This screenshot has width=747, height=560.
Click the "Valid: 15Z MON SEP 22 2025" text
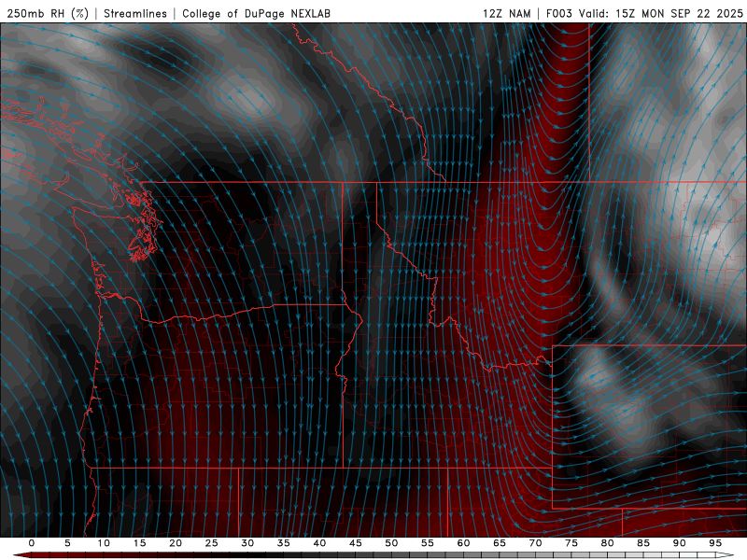(x=661, y=13)
